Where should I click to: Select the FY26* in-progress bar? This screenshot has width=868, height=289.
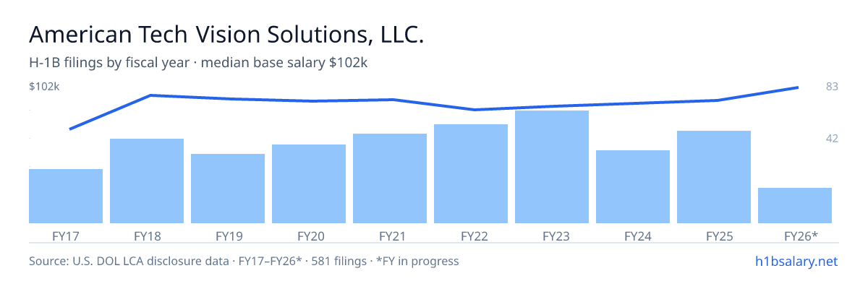(795, 205)
